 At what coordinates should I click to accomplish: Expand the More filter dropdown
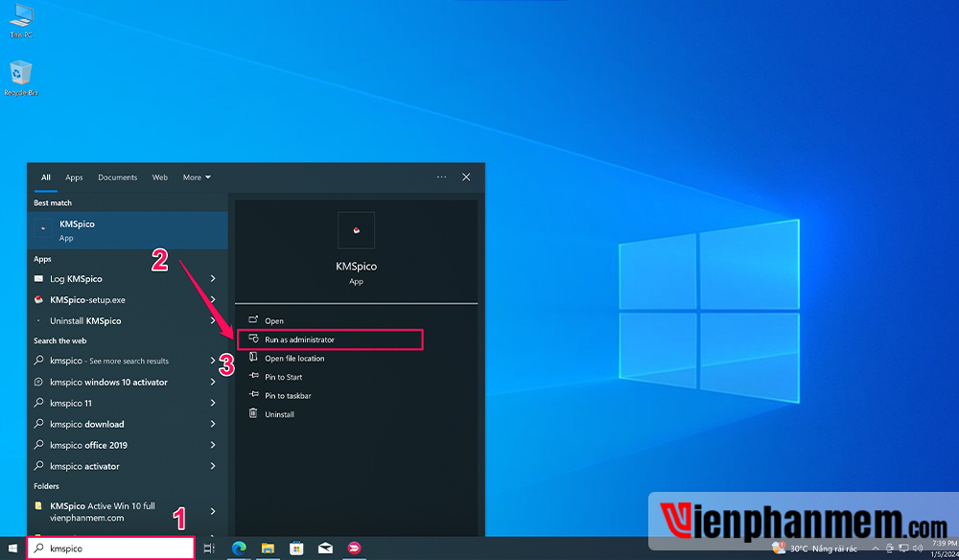[x=197, y=177]
